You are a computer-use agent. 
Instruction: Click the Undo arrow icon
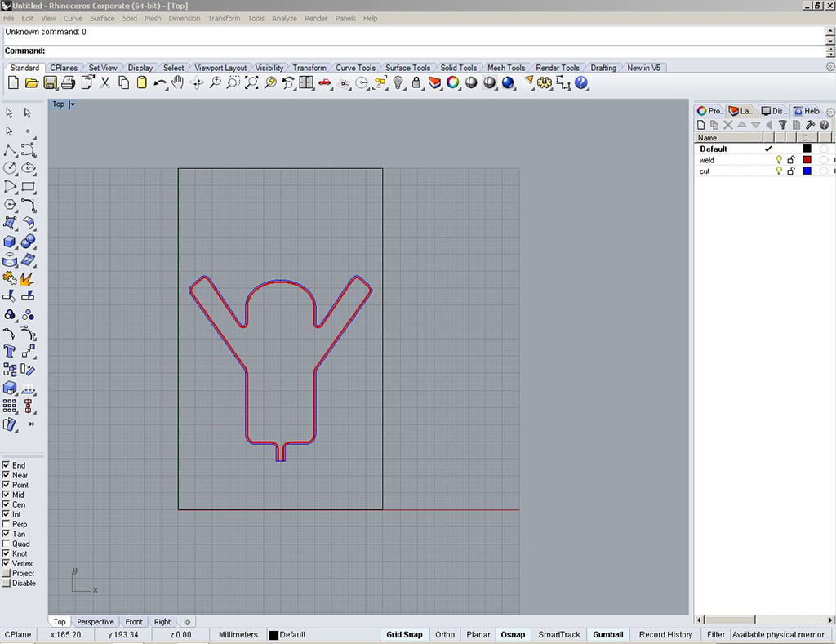click(x=159, y=82)
